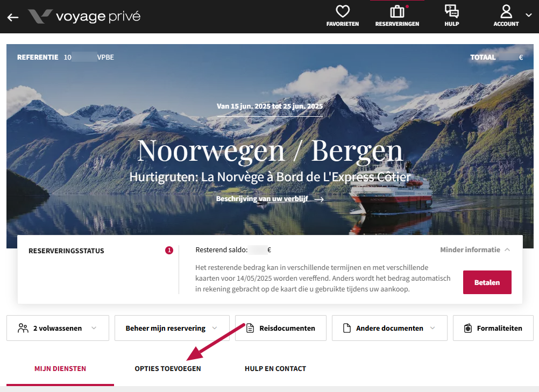
Task: Open Reserveringen suitcase icon
Action: click(397, 11)
